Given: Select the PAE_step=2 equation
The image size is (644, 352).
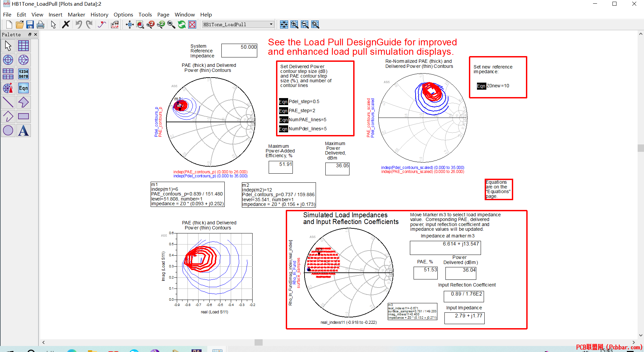Looking at the screenshot, I should [x=297, y=111].
